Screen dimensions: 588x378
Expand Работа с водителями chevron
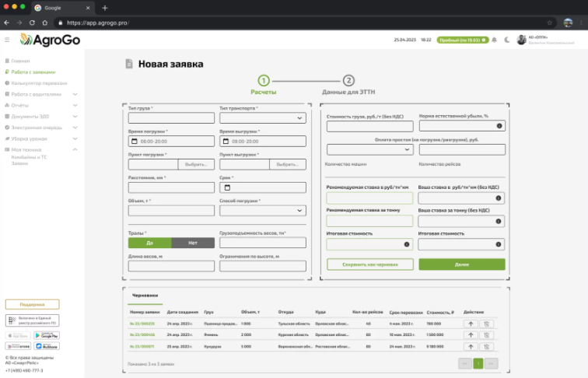click(x=75, y=94)
